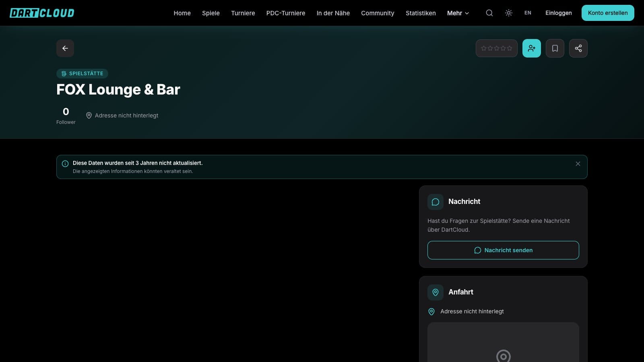Screen dimensions: 644x362
Task: Click the "Anfahrt" card heading
Action: tap(461, 292)
